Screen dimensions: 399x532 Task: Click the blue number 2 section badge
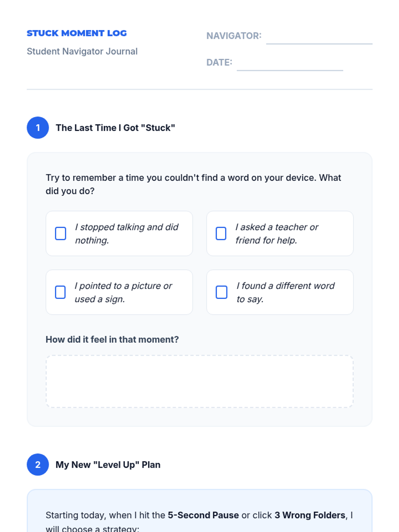point(38,465)
